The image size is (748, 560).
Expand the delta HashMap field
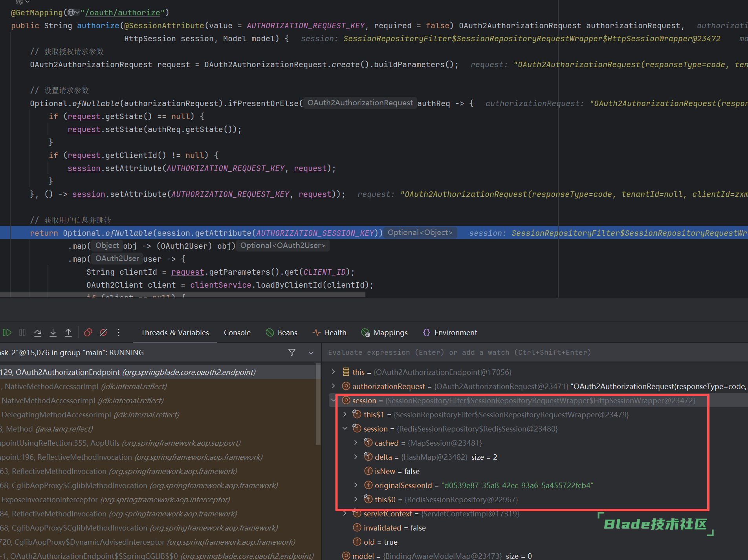[x=356, y=457]
